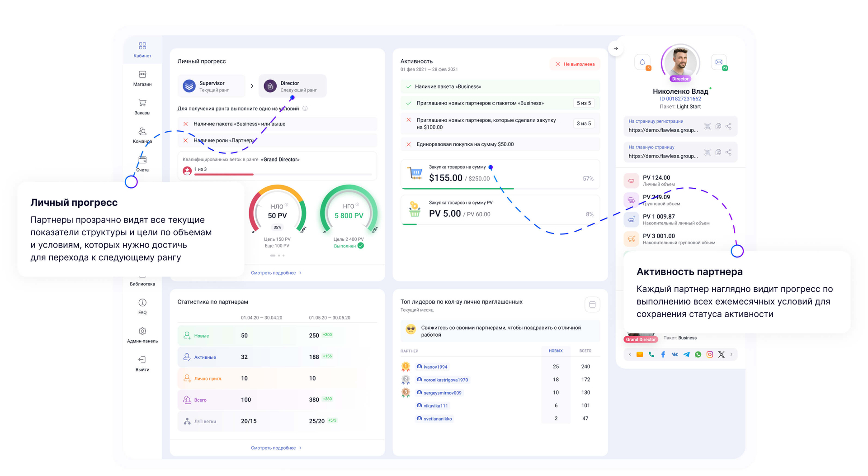Click the info icon next to conditions text
The image size is (868, 476).
[305, 109]
